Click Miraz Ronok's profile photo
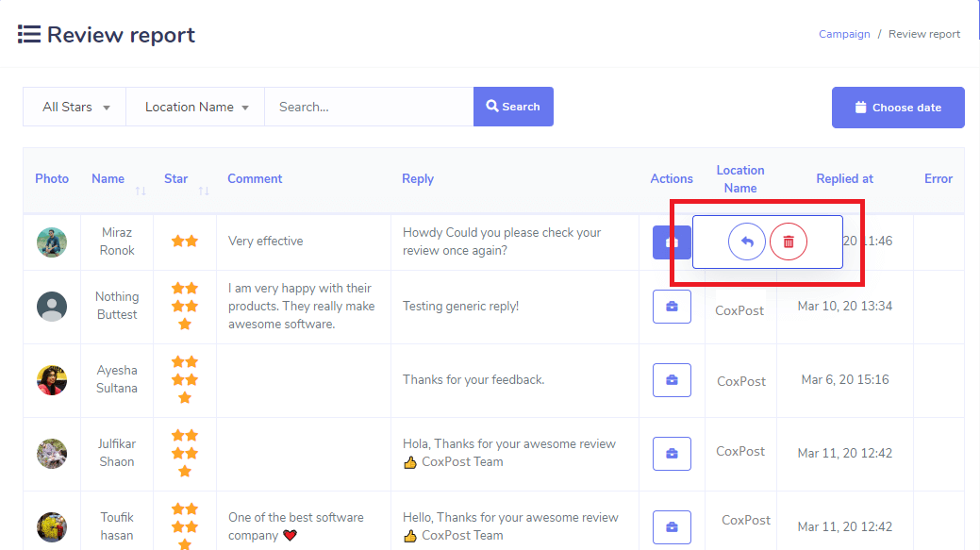Viewport: 980px width, 550px height. coord(52,242)
